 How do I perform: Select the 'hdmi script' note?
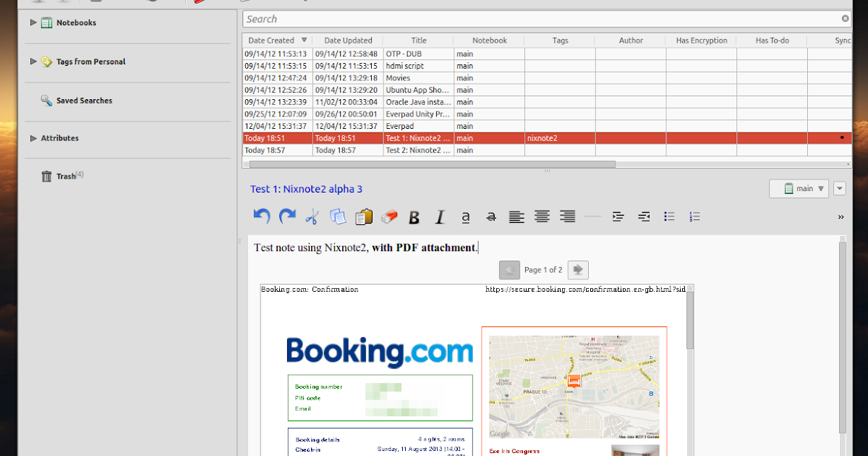click(547, 66)
